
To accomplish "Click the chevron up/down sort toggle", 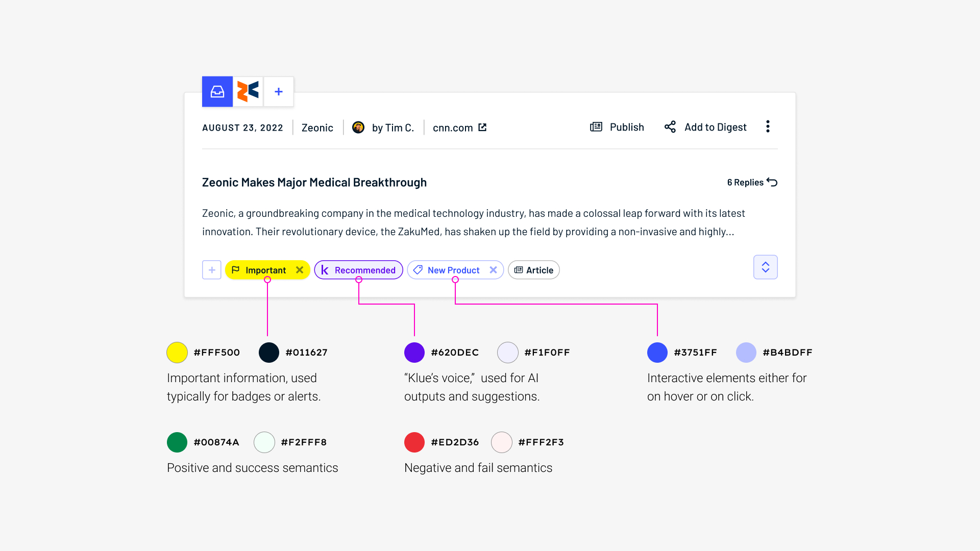I will pos(765,267).
